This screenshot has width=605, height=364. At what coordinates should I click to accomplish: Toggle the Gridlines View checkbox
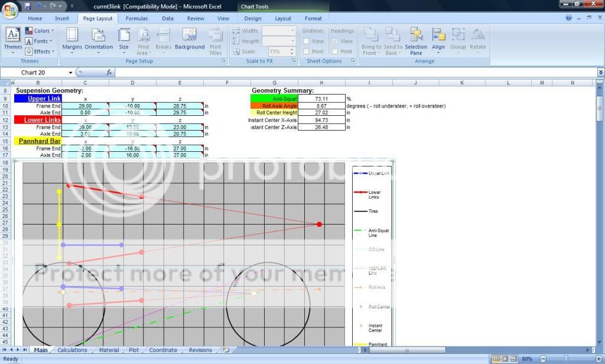(307, 41)
